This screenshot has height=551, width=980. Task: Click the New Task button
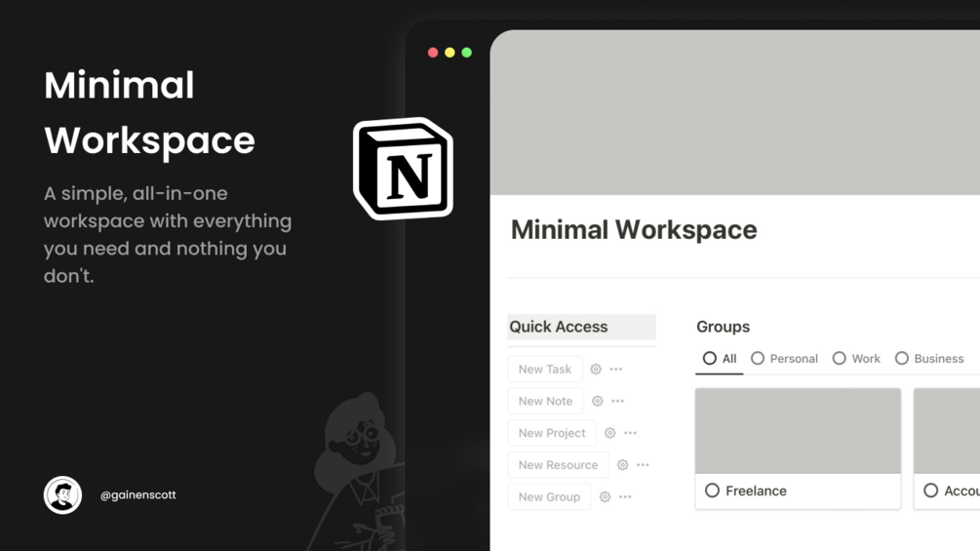545,370
